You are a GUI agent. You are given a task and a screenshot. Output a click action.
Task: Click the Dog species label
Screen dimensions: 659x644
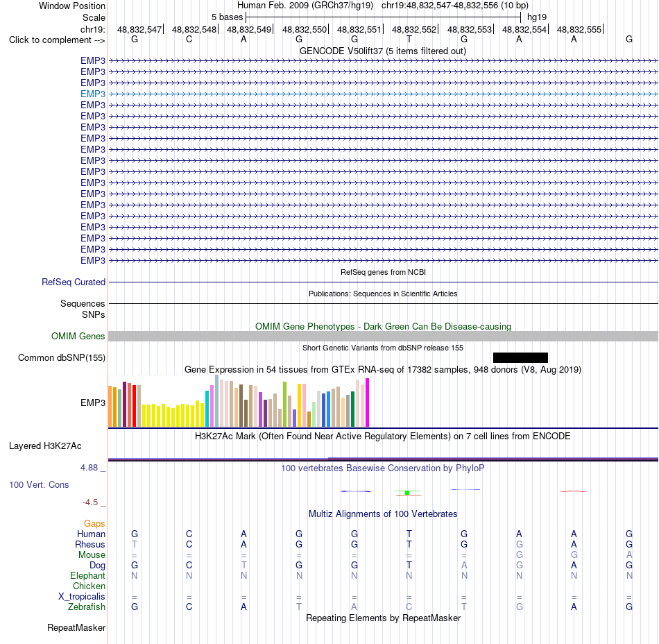(x=98, y=566)
